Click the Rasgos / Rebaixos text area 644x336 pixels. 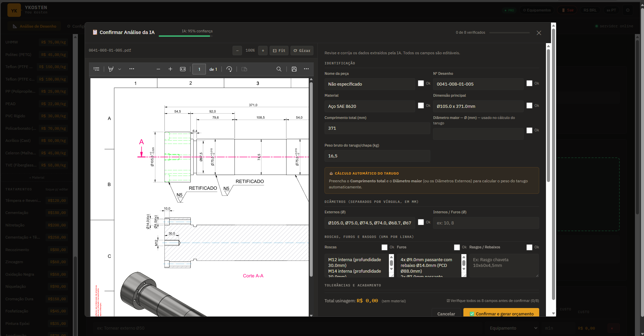504,266
